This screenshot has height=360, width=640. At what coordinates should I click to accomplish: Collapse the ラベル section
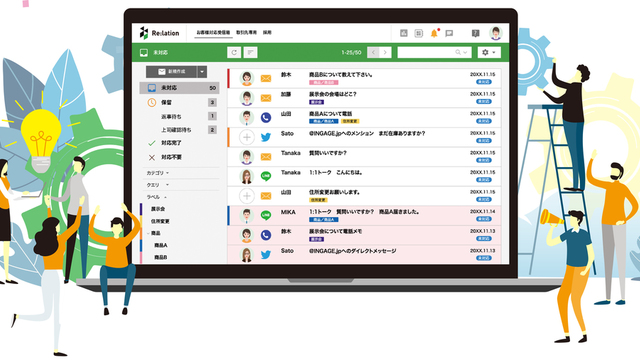[157, 197]
